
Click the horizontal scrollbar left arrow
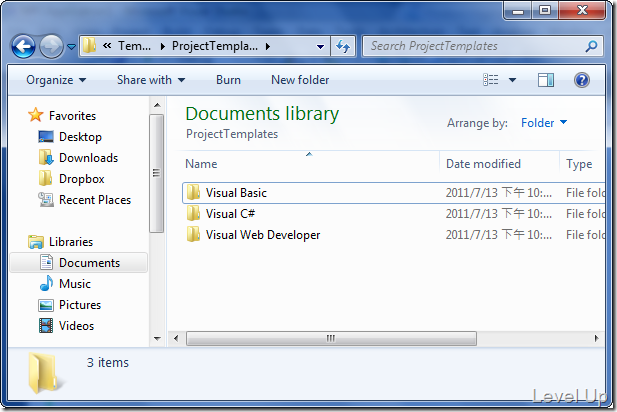tap(176, 338)
